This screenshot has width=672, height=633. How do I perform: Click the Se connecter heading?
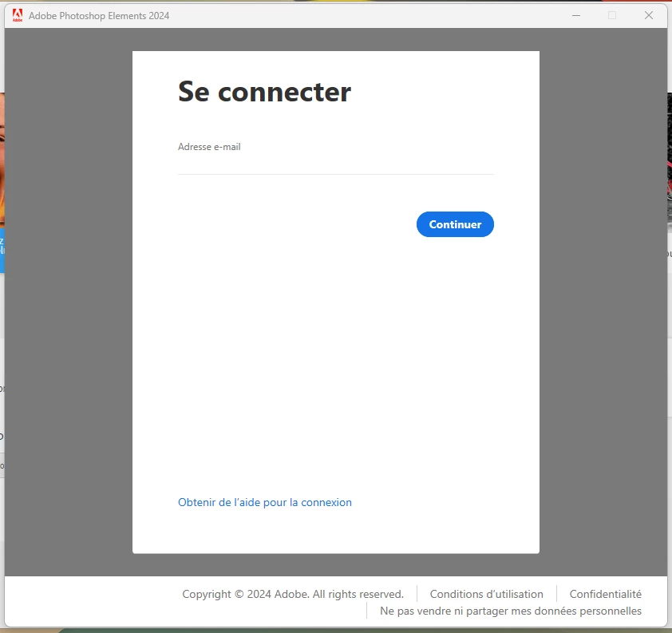pos(264,92)
